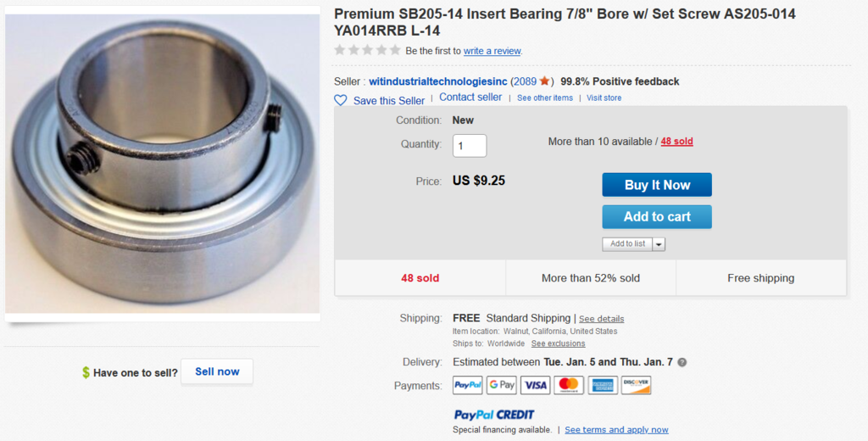Click the delivery info help icon
This screenshot has height=441, width=868.
[x=682, y=362]
